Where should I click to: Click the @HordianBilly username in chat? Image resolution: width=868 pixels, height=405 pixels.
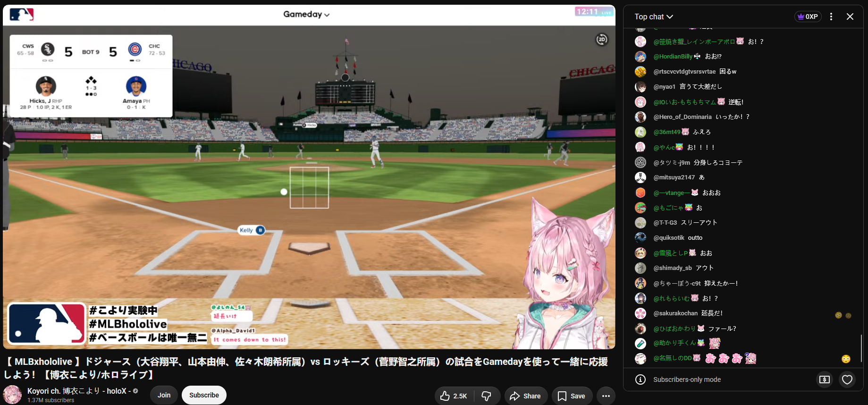click(x=673, y=57)
